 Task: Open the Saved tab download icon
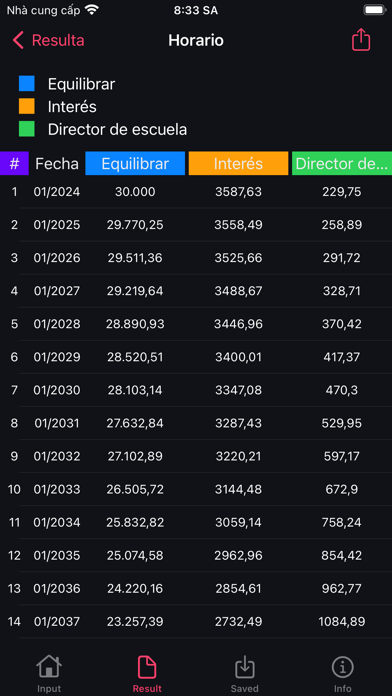(x=245, y=667)
